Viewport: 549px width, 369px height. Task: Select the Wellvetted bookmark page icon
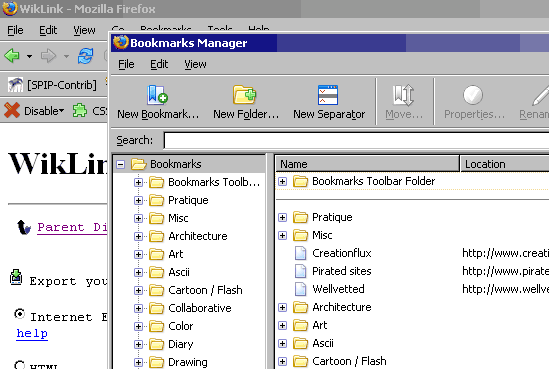300,289
